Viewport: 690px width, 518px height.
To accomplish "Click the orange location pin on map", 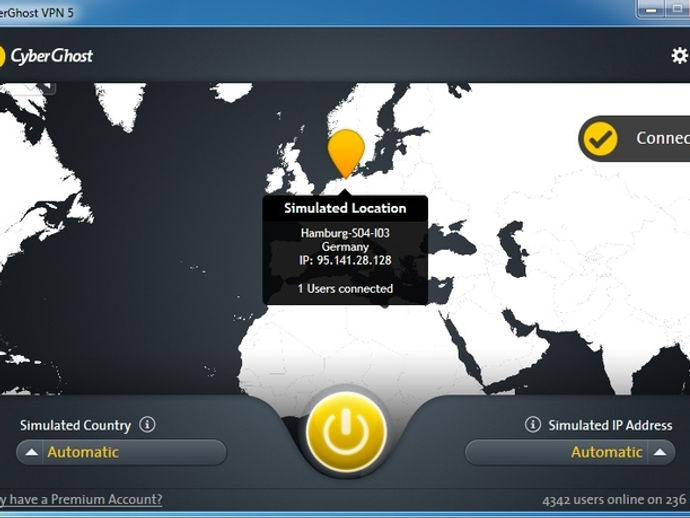I will click(346, 154).
